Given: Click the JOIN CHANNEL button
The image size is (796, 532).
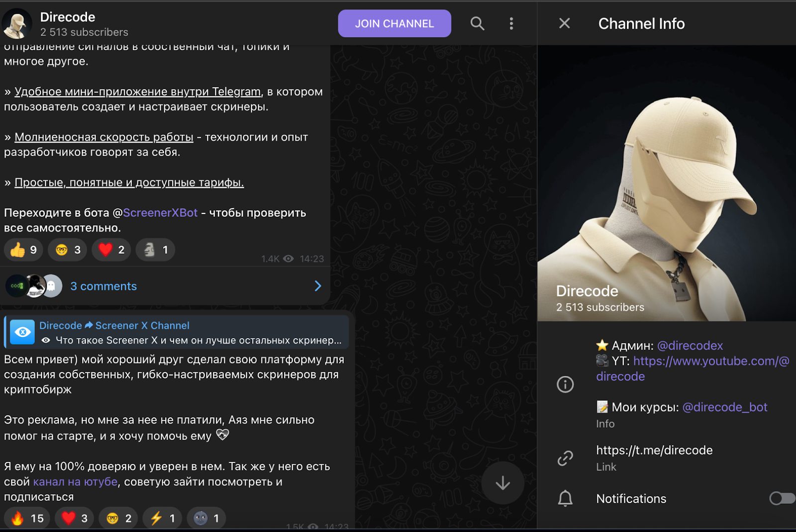Looking at the screenshot, I should pos(394,23).
